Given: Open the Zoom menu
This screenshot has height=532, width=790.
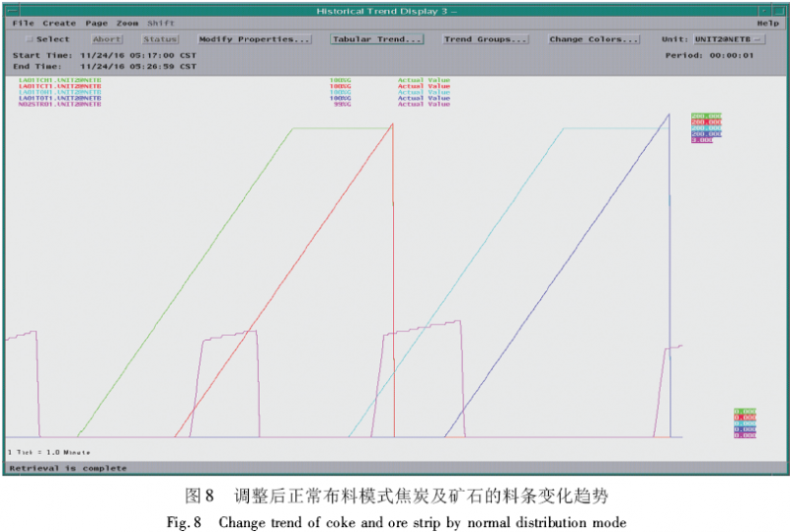Looking at the screenshot, I should [126, 23].
